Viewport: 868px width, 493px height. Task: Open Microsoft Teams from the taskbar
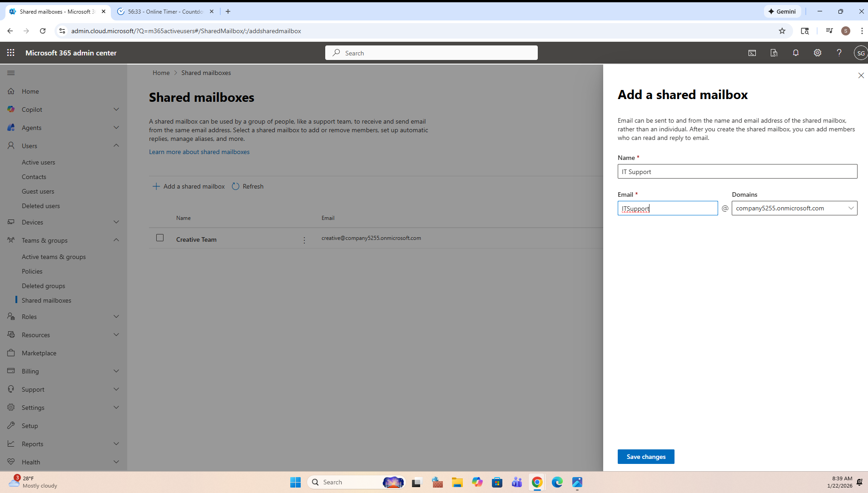(517, 482)
